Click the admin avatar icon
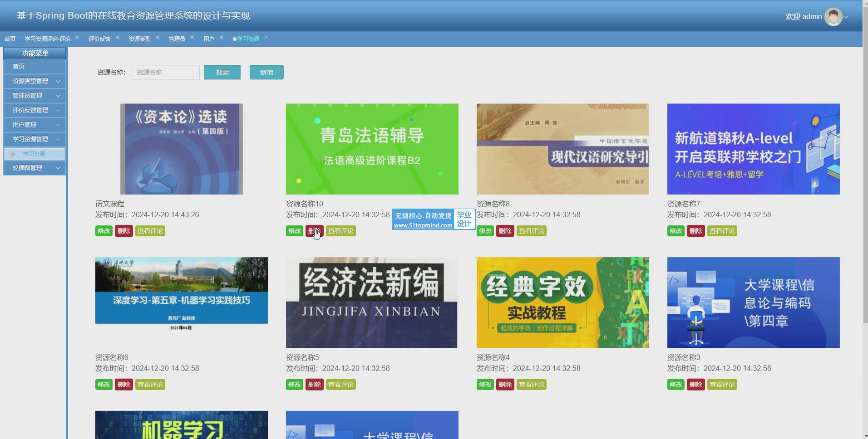The height and width of the screenshot is (439, 868). click(x=833, y=17)
